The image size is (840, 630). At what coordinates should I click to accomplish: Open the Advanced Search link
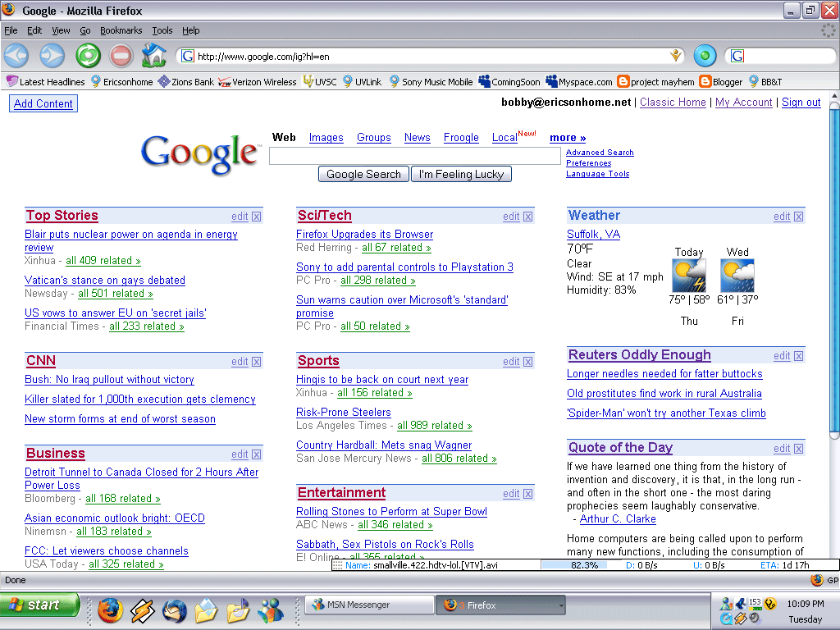pyautogui.click(x=600, y=153)
